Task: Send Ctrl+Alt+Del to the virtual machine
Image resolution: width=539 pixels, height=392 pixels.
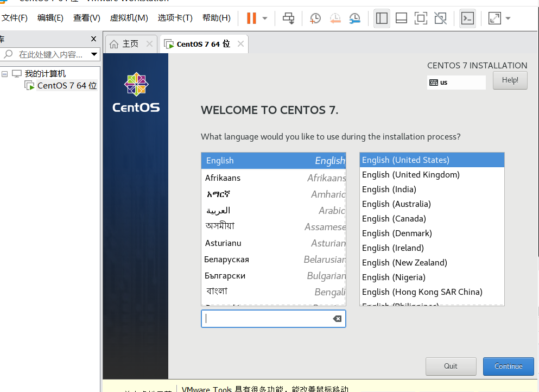Action: tap(288, 18)
